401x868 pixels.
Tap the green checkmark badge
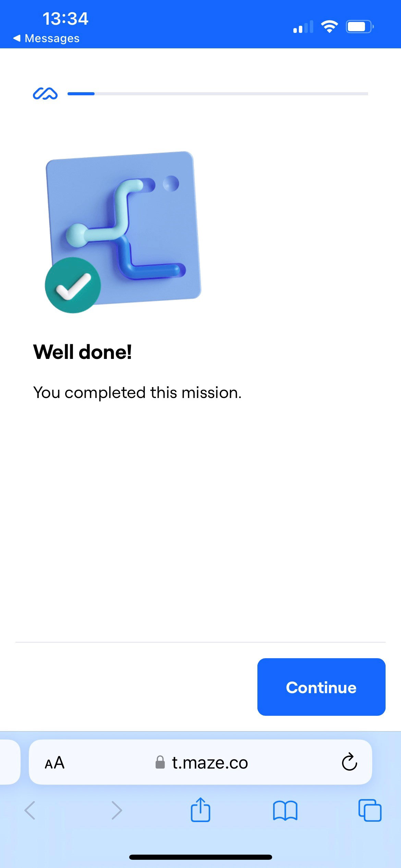click(73, 285)
